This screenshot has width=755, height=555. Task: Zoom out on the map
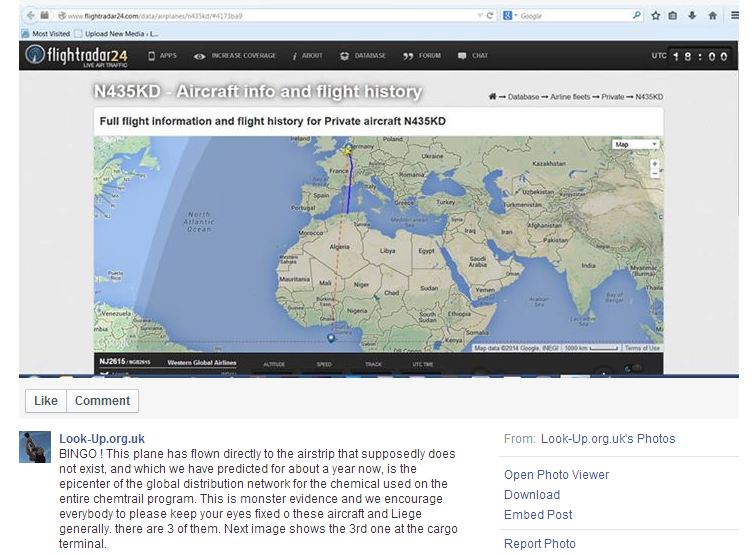654,173
